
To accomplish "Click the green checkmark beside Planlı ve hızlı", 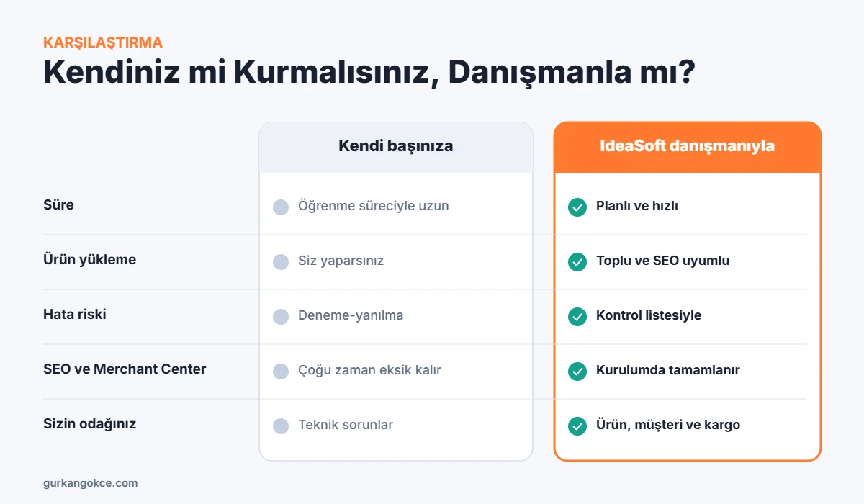I will (x=577, y=207).
